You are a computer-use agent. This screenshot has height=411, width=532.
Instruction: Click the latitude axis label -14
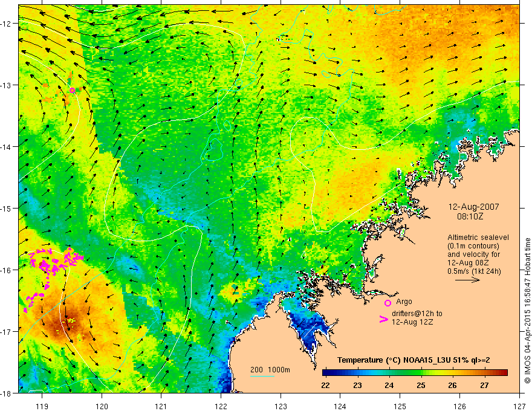(x=6, y=147)
